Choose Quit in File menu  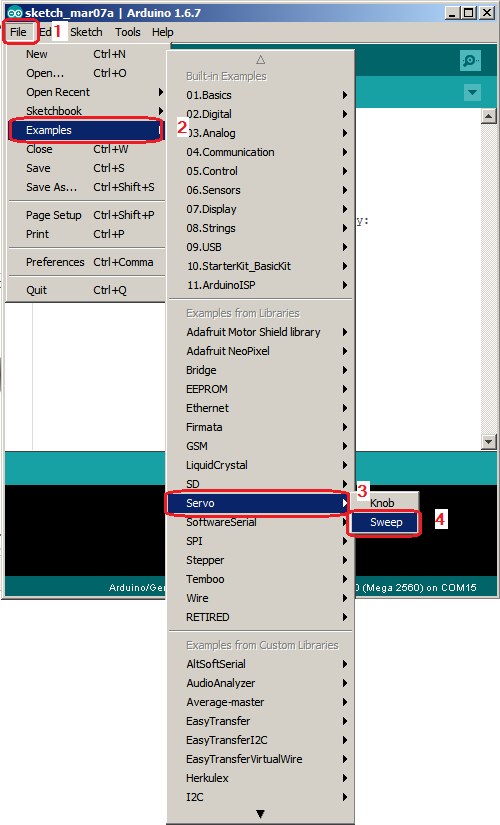(x=87, y=289)
